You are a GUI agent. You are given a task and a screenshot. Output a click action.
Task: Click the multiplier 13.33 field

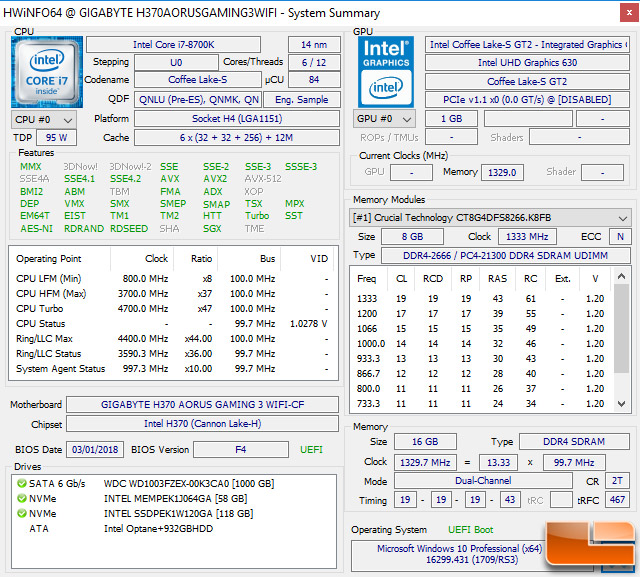coord(498,462)
